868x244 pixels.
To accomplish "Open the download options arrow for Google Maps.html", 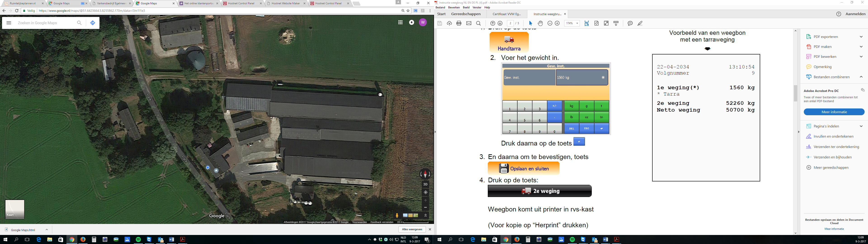I will pos(47,230).
